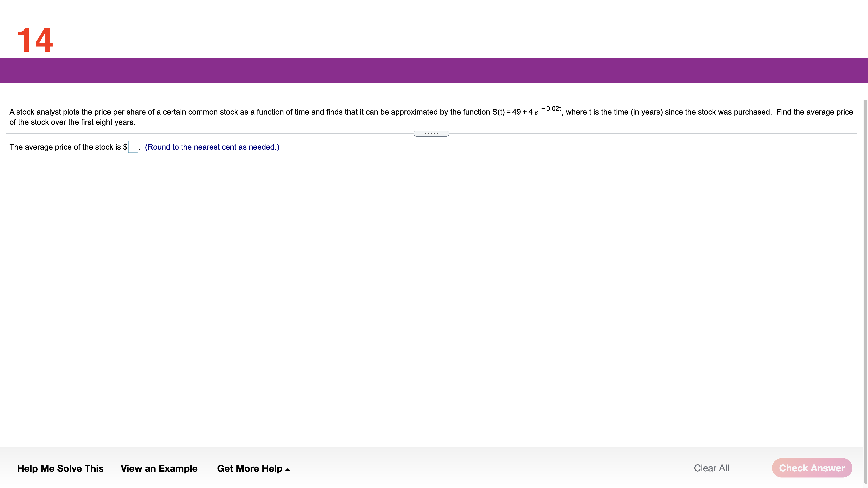868x488 pixels.
Task: Click the rounding instruction in blue text
Action: (x=212, y=147)
